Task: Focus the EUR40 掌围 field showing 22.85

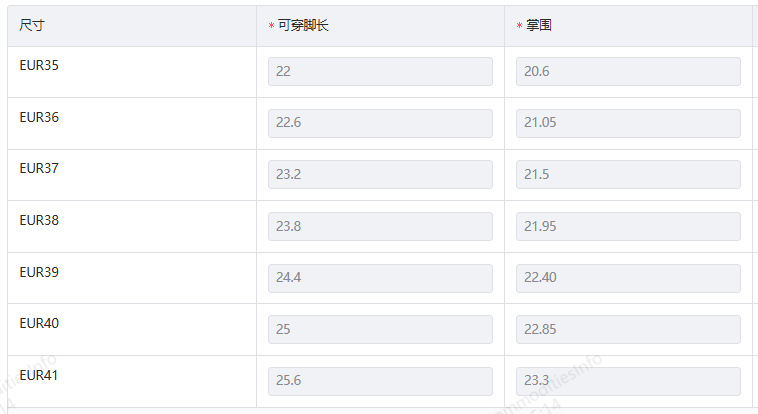Action: click(628, 329)
